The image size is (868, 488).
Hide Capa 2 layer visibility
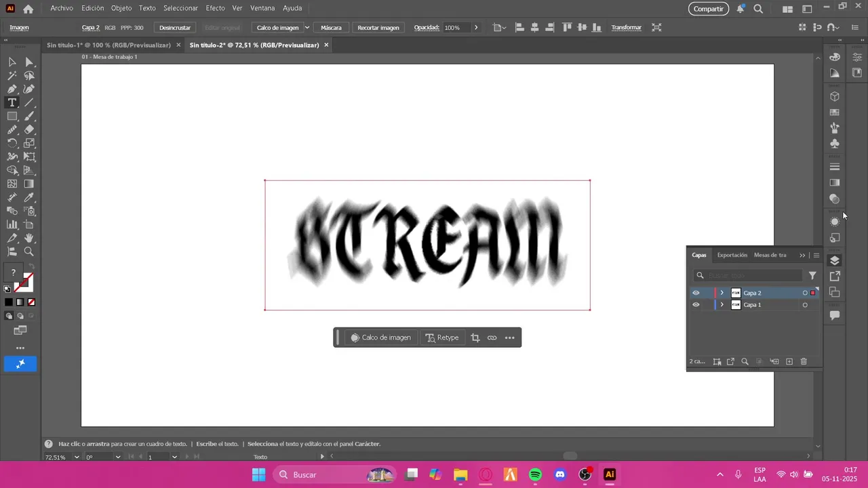[x=696, y=293]
